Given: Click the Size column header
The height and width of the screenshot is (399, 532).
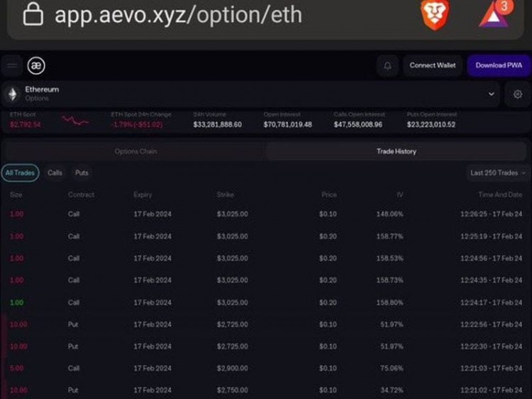Looking at the screenshot, I should point(16,195).
